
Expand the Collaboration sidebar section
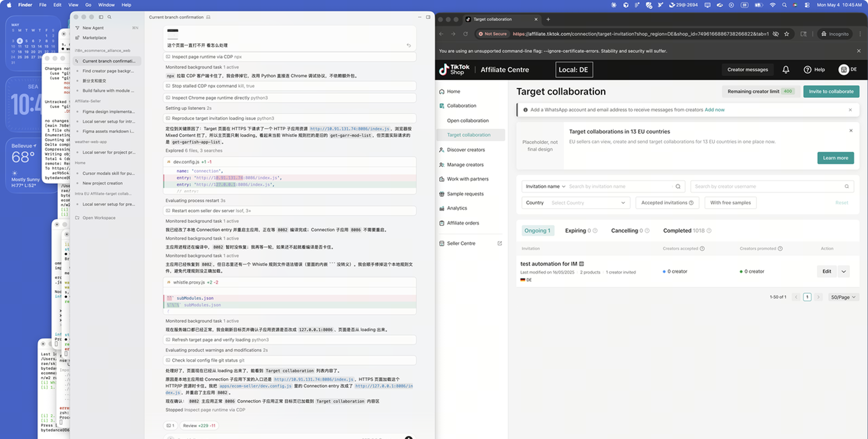click(x=461, y=106)
